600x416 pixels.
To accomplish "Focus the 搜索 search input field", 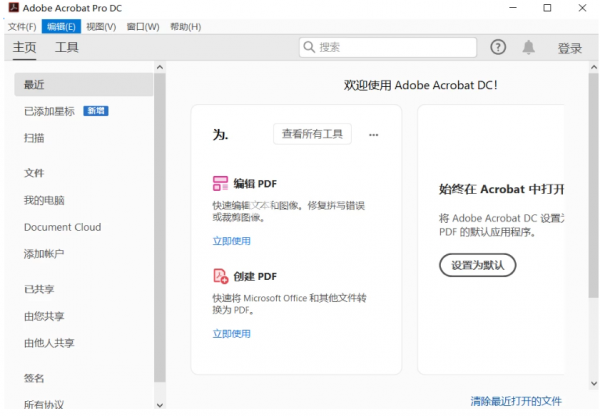I will (x=388, y=47).
